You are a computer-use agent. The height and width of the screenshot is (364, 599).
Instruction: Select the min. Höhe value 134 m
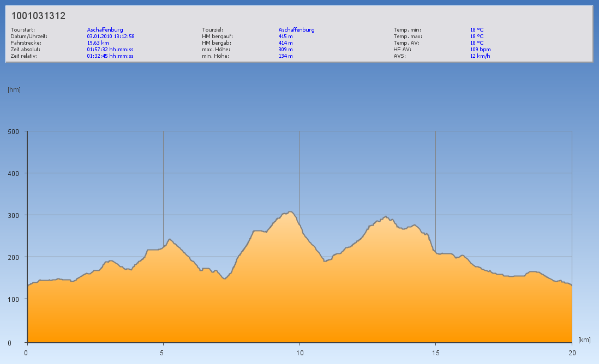tap(286, 56)
